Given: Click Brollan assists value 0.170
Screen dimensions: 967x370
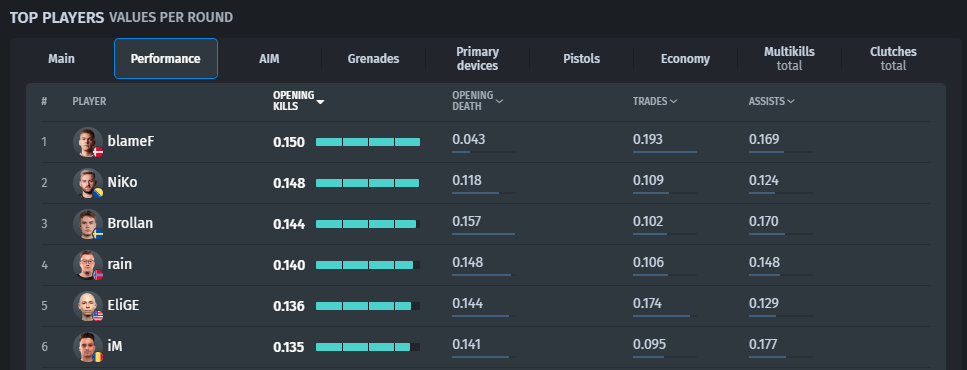Looking at the screenshot, I should [x=764, y=221].
